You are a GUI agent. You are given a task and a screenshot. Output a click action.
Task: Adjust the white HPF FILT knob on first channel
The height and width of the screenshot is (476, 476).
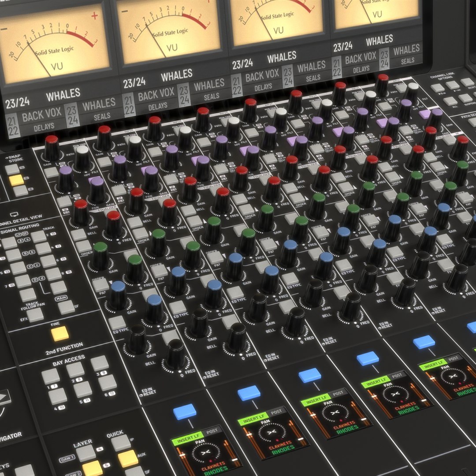pos(82,159)
